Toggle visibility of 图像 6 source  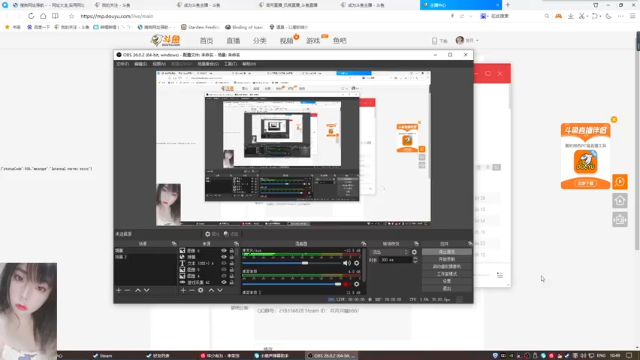coord(224,251)
